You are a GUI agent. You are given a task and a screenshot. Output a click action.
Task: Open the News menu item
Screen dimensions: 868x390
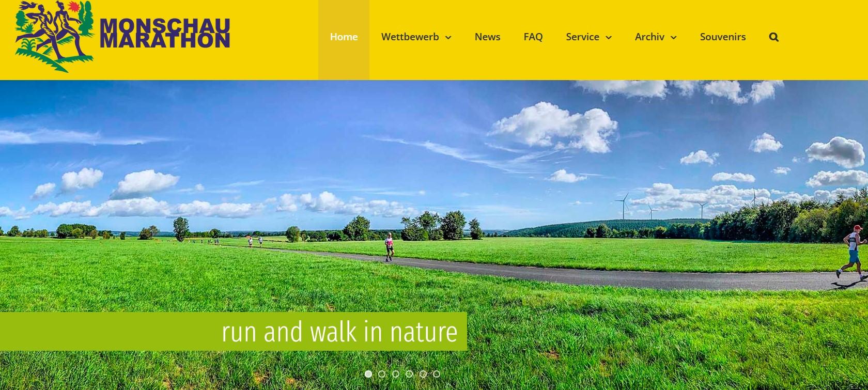coord(487,37)
